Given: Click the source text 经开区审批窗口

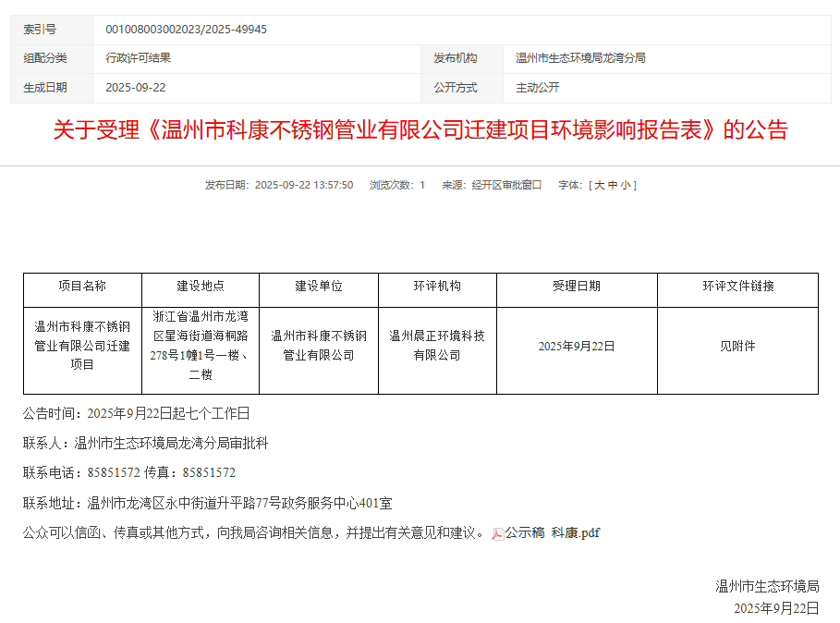Looking at the screenshot, I should click(x=506, y=185).
